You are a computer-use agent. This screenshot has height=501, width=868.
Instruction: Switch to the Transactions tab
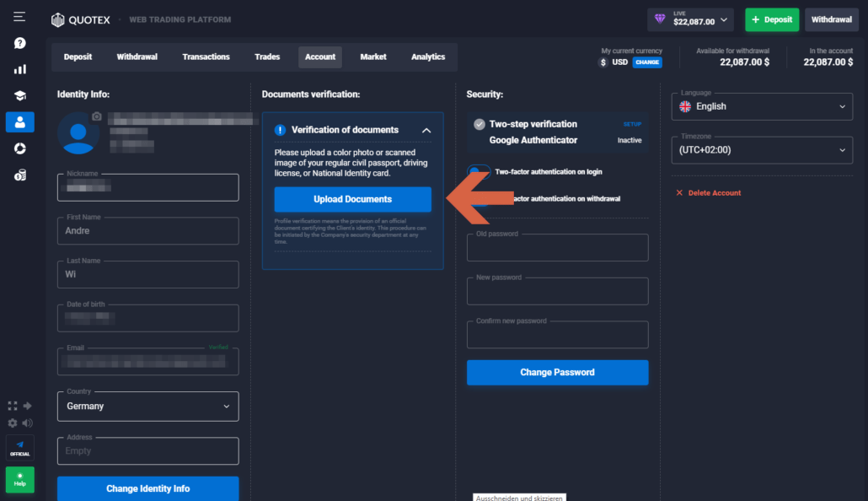[206, 57]
